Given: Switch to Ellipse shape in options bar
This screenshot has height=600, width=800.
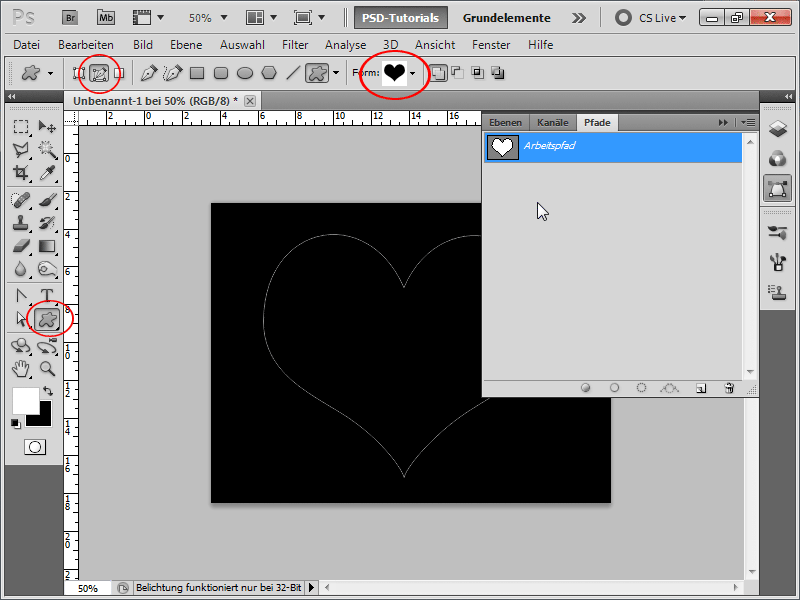Looking at the screenshot, I should pyautogui.click(x=245, y=73).
